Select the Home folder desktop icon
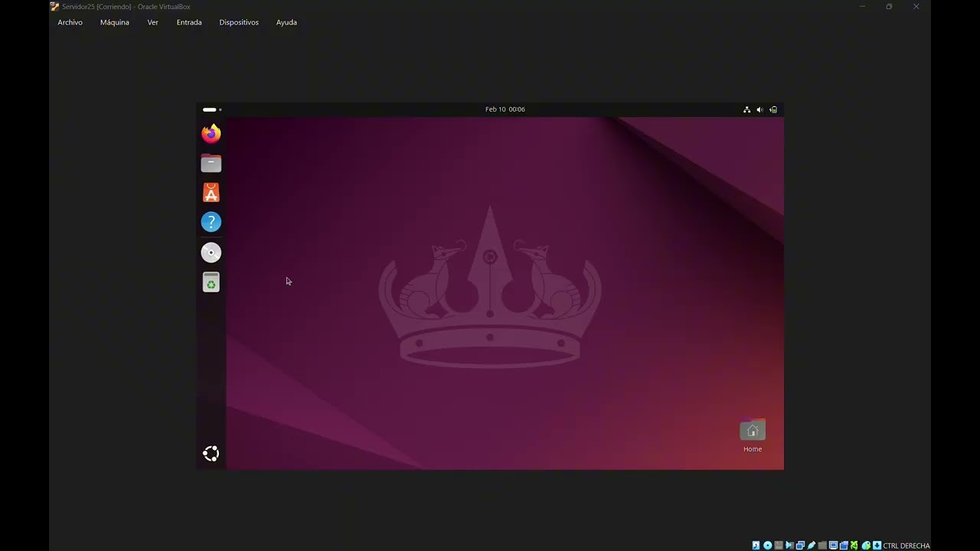980x551 pixels. [x=753, y=436]
